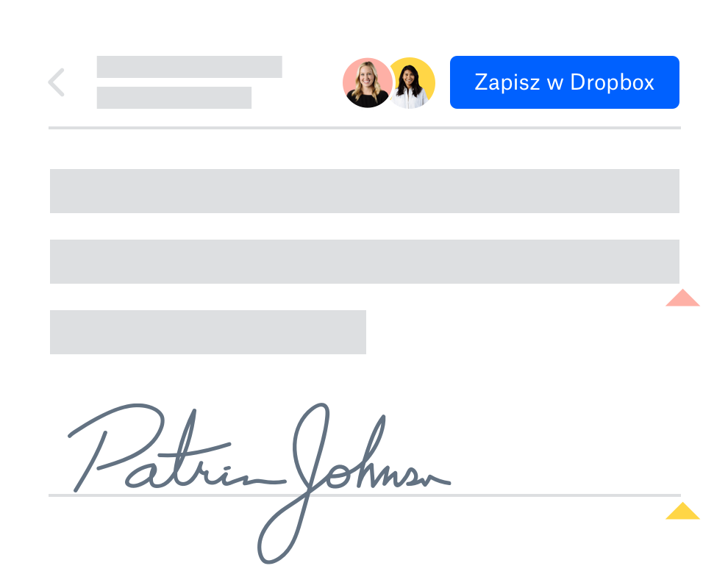Select the blonde woman's avatar
This screenshot has height=588, width=728.
[367, 83]
